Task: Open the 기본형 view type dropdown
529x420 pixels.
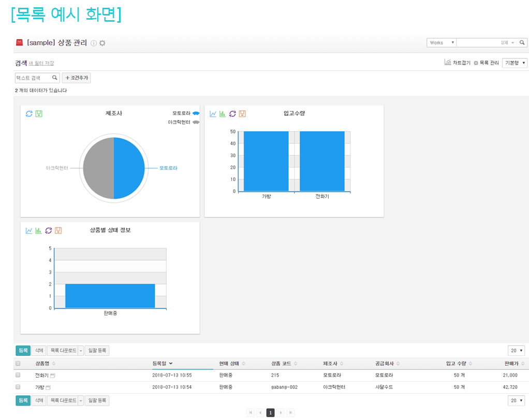Action: point(515,63)
